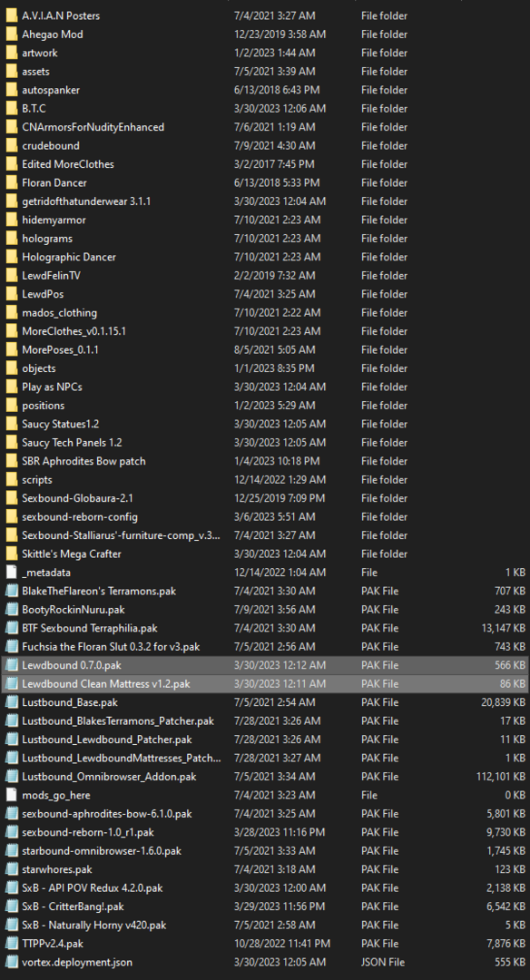Click the 112,101 KB size value
530x980 pixels.
(501, 777)
